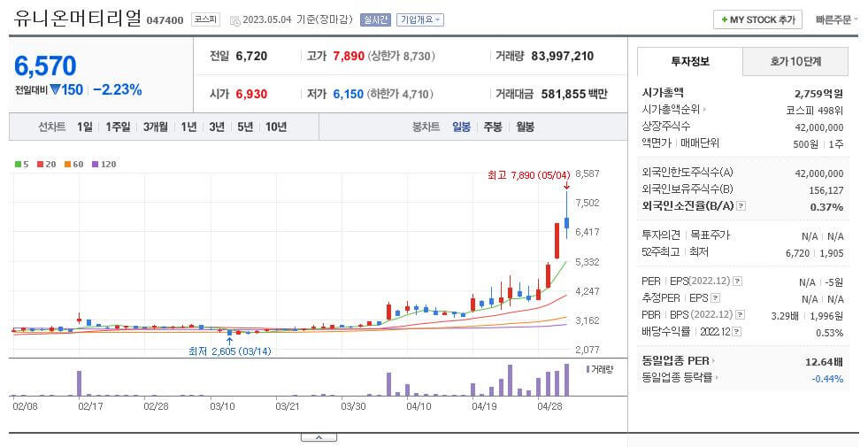Select the 3년 line chart period
This screenshot has height=447, width=868.
217,127
